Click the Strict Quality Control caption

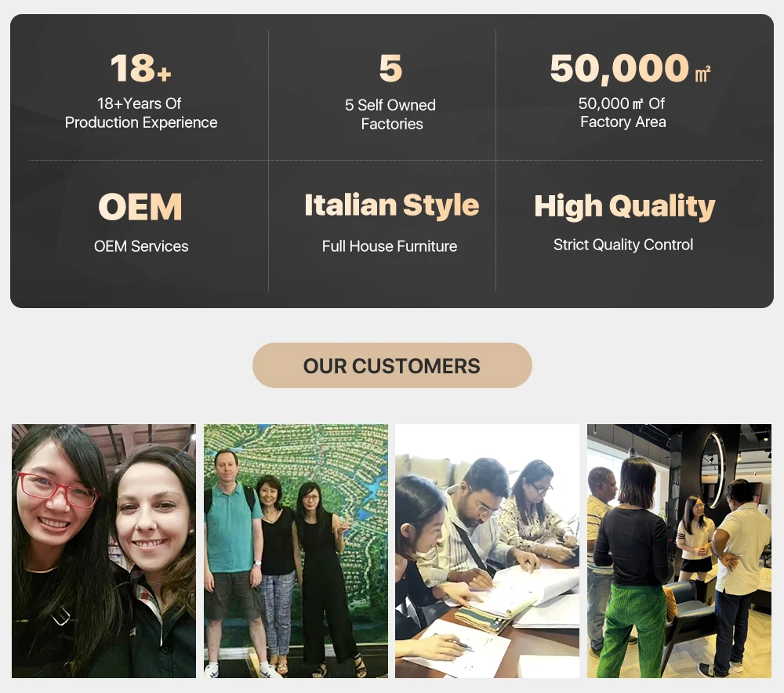click(623, 245)
